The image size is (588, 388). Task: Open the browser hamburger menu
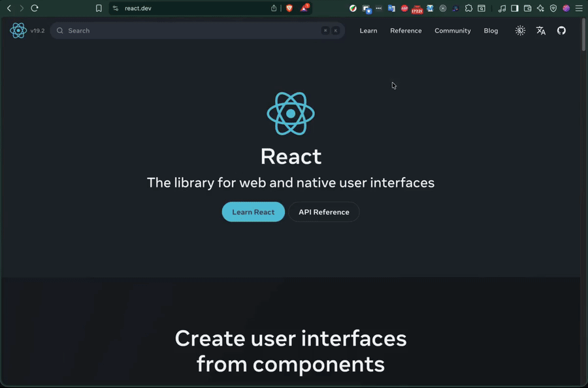pos(580,8)
